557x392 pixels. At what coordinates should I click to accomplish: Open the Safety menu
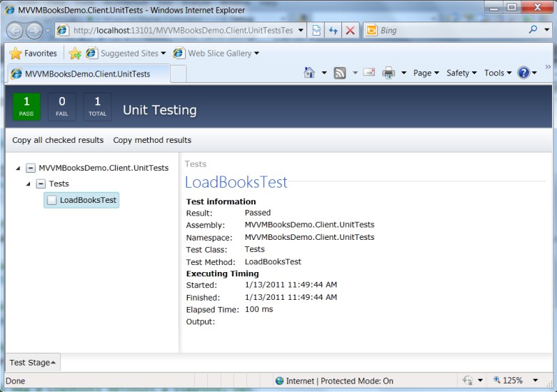tap(461, 73)
